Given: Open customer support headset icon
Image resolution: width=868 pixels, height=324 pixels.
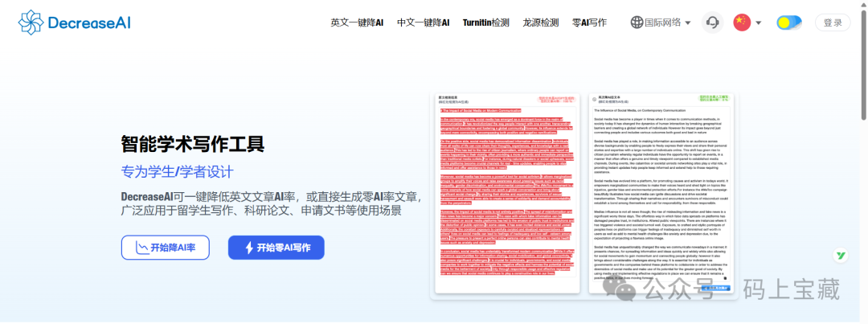Looking at the screenshot, I should (713, 23).
